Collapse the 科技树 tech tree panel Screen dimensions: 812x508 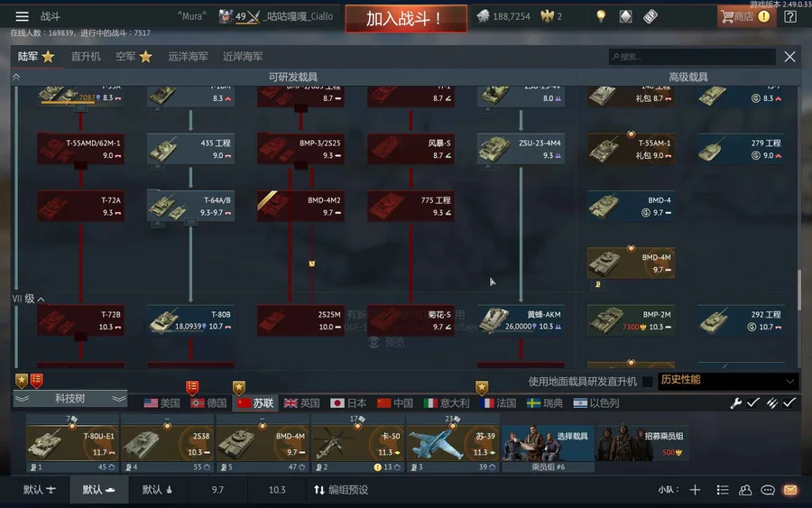click(69, 398)
